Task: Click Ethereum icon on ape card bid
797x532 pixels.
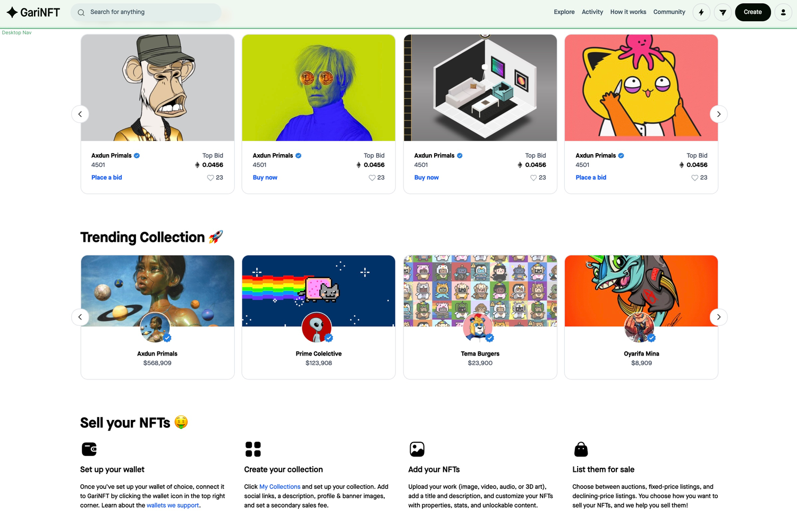Action: coord(197,165)
